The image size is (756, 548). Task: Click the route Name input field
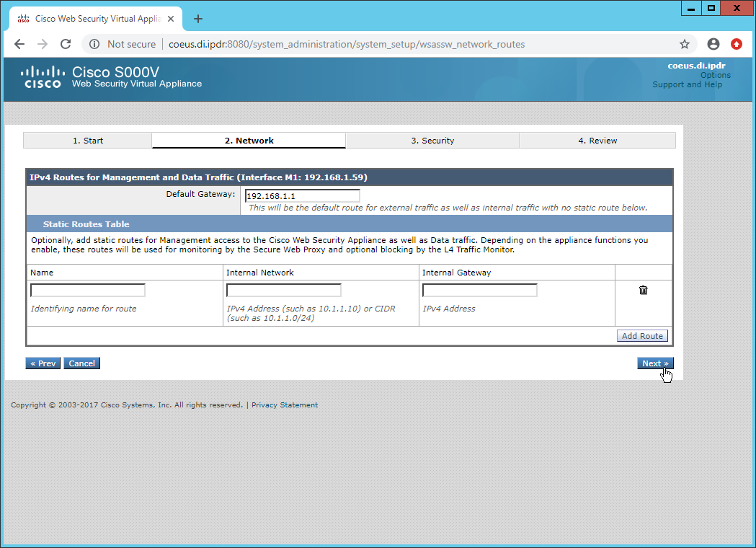pyautogui.click(x=88, y=290)
